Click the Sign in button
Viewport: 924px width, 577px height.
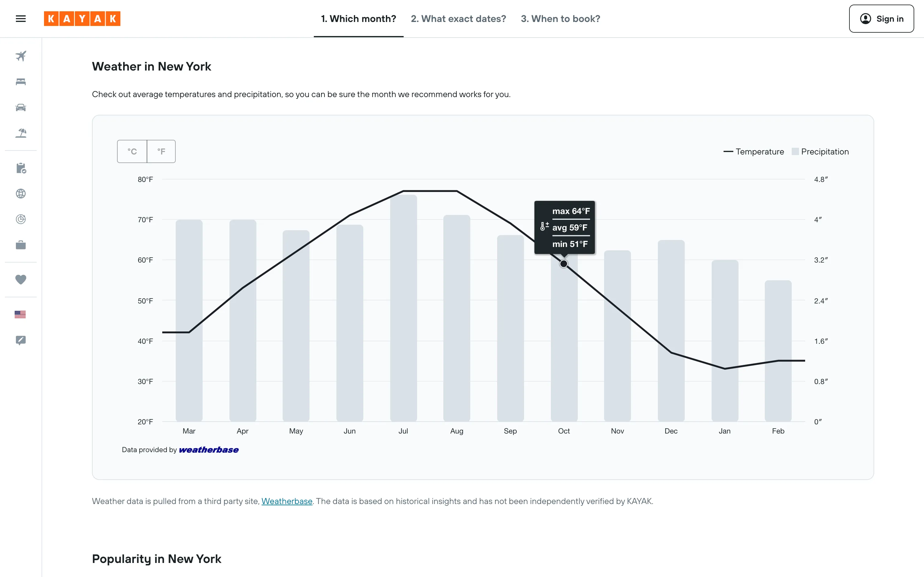(881, 19)
